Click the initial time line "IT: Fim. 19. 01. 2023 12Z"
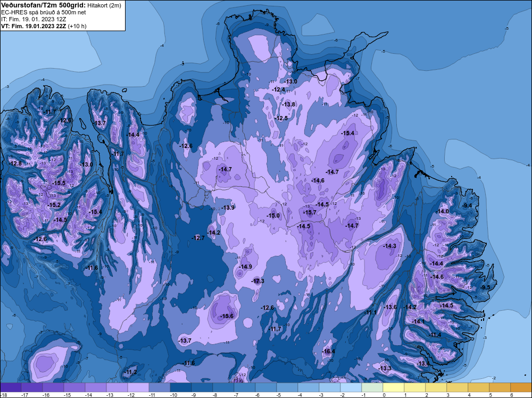 [x=32, y=19]
